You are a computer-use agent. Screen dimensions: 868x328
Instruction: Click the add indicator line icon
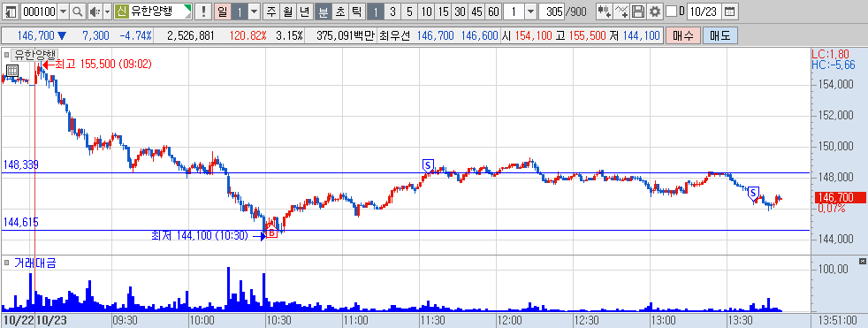tap(621, 11)
